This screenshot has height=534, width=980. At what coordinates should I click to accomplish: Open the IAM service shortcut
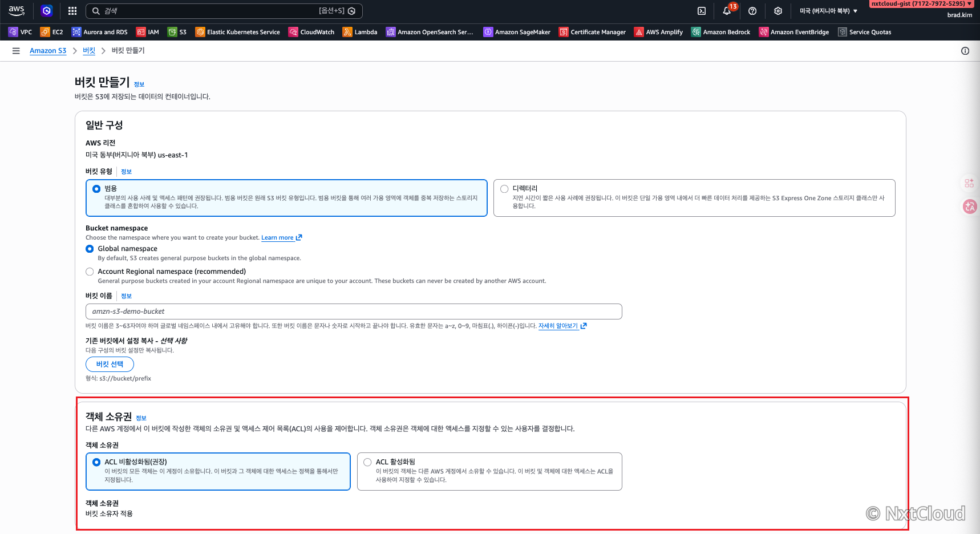point(148,32)
